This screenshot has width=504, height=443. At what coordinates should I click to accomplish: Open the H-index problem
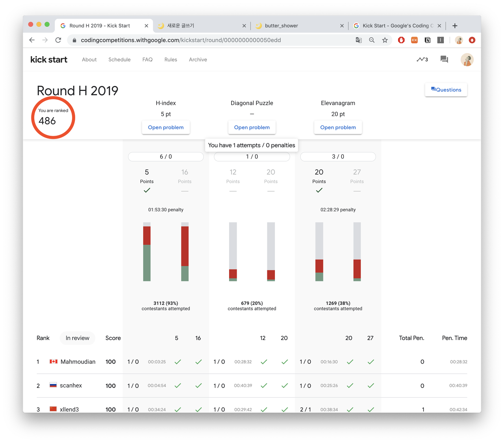[x=166, y=127]
